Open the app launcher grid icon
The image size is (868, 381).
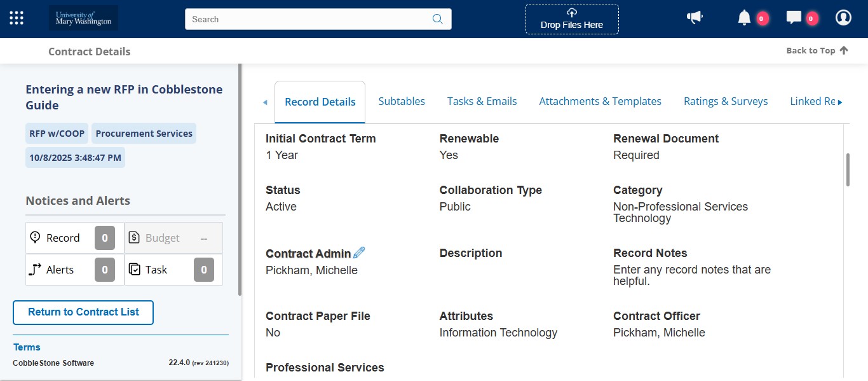pyautogui.click(x=16, y=17)
